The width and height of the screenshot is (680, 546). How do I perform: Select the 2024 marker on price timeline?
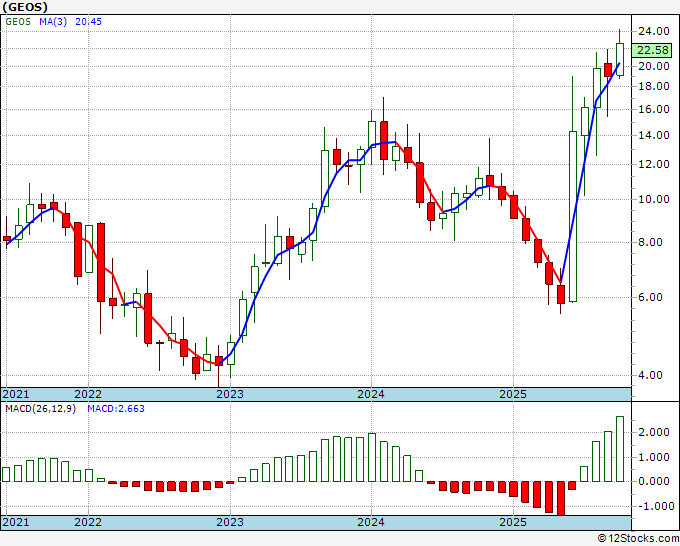(x=371, y=394)
